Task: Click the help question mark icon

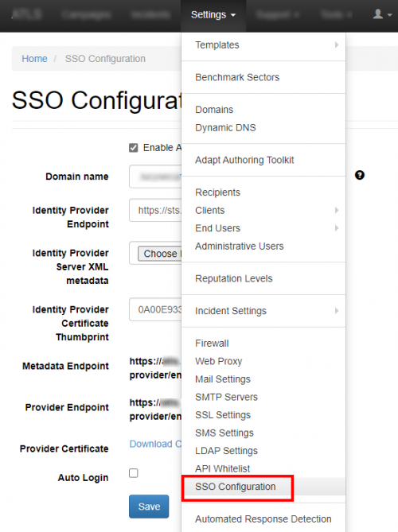Action: (x=360, y=175)
